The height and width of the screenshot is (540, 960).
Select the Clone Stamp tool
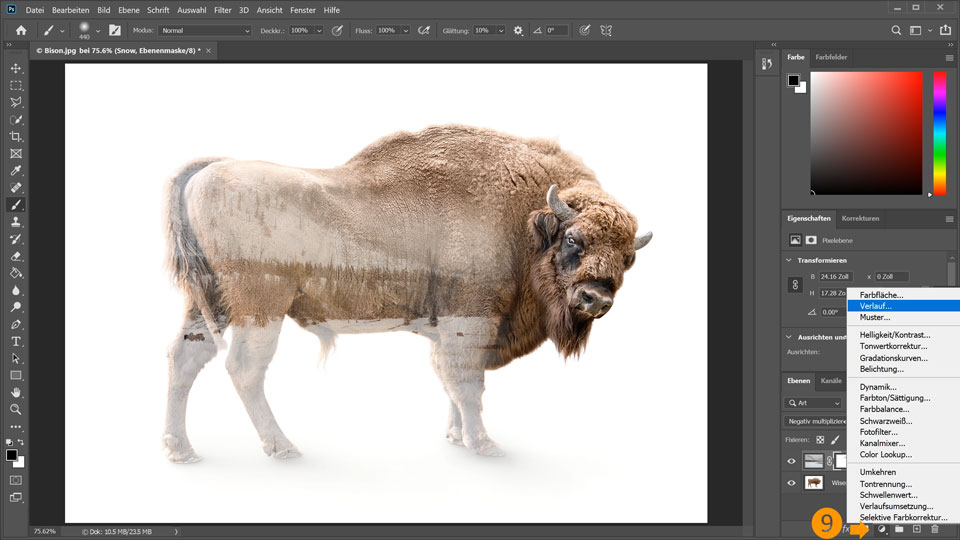point(16,221)
